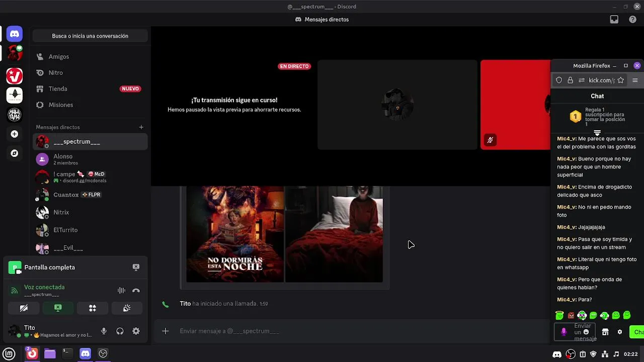644x362 pixels.
Task: Open file manager folder in taskbar
Action: coord(50,353)
